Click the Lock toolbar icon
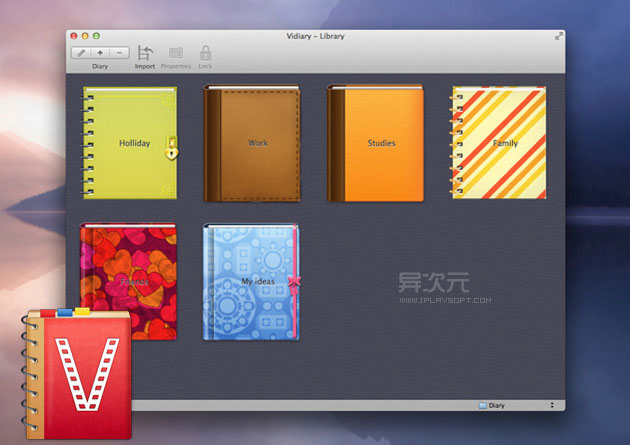 point(205,56)
